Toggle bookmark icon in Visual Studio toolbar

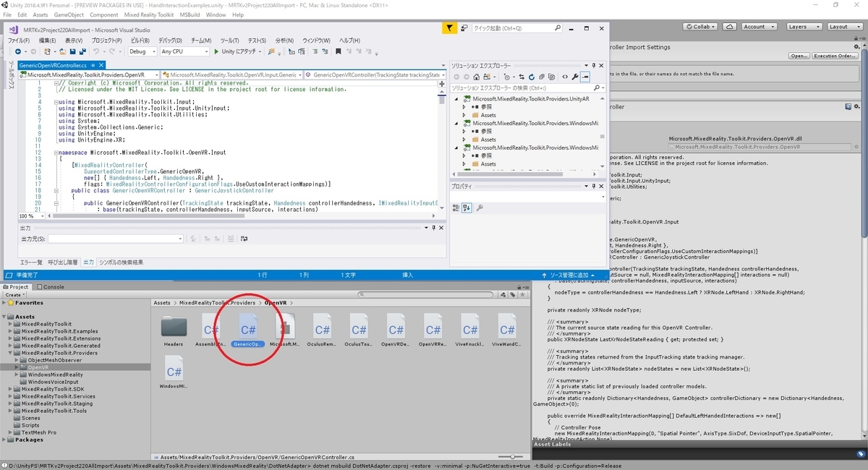pos(339,51)
